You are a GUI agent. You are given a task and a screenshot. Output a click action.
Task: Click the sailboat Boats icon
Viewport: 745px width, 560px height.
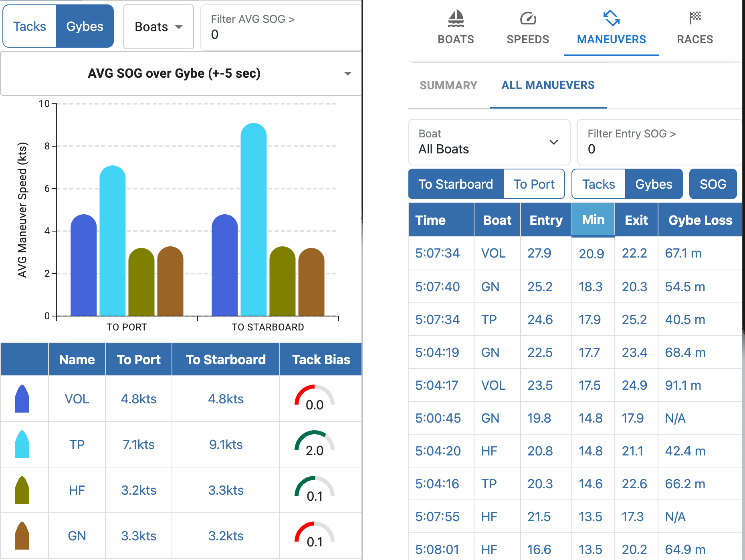tap(456, 18)
